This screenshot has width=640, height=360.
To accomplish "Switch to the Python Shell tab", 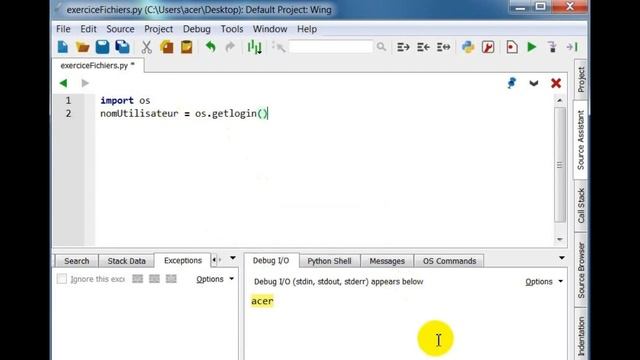I will [x=329, y=261].
